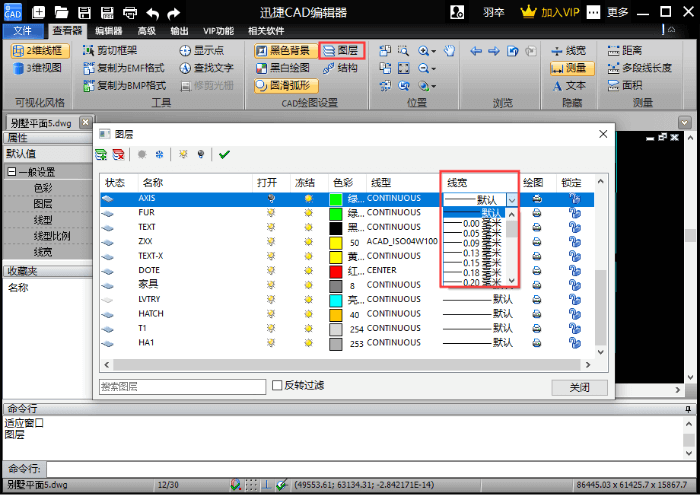Viewport: 700px width, 495px height.
Task: Click the 查找文字 find text tool
Action: pyautogui.click(x=207, y=68)
